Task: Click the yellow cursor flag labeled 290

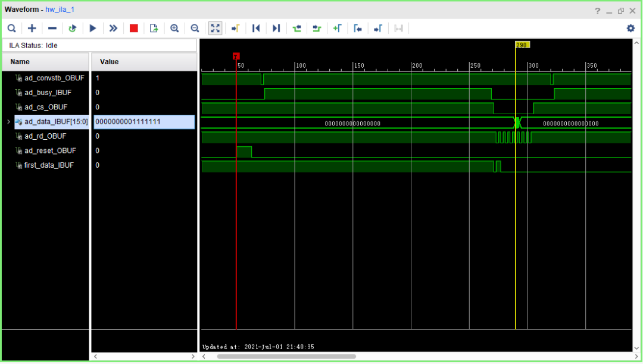Action: click(523, 45)
